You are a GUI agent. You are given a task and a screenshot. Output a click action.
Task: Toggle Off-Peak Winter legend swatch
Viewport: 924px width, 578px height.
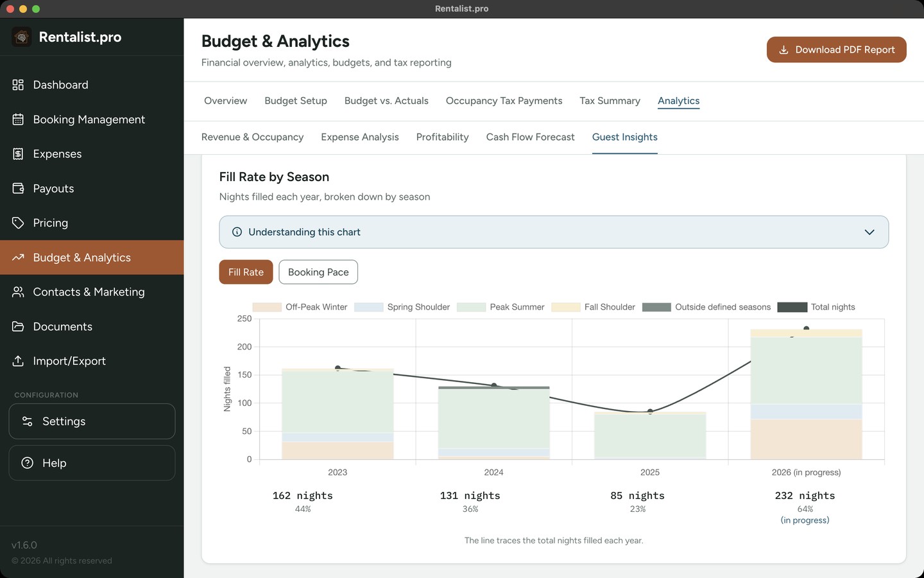267,307
